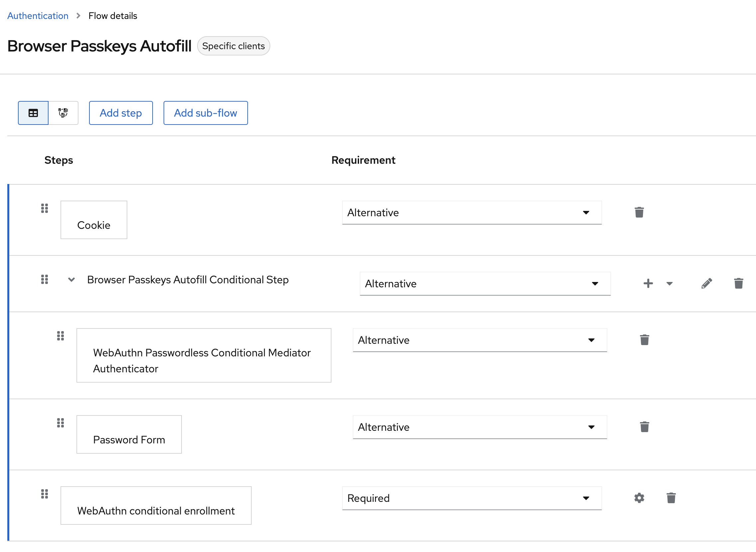Screen dimensions: 756x552
Task: Open settings gear for WebAuthn conditional enrollment
Action: click(639, 498)
